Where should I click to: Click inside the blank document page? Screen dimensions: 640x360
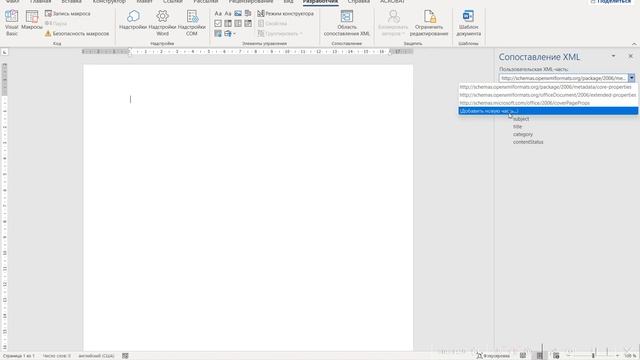[x=248, y=207]
